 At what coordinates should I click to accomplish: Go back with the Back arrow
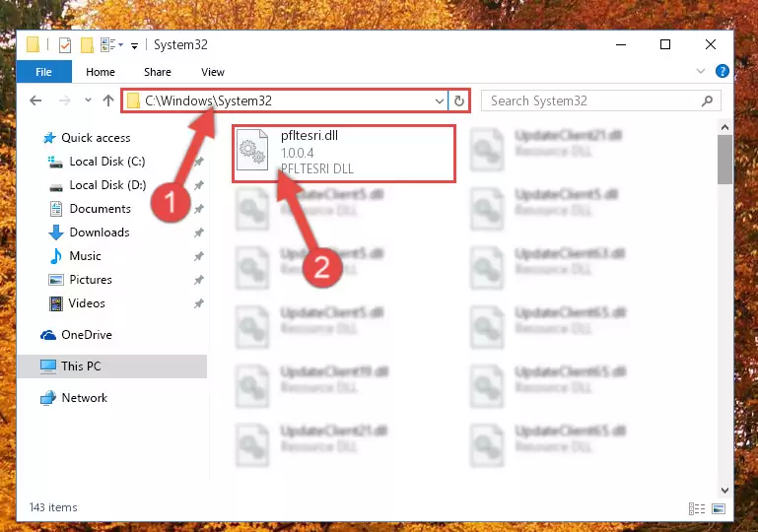(35, 100)
